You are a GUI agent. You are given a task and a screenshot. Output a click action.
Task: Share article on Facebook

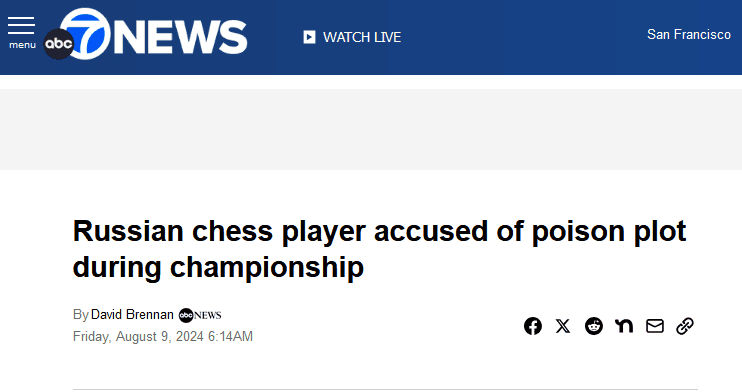pyautogui.click(x=533, y=326)
